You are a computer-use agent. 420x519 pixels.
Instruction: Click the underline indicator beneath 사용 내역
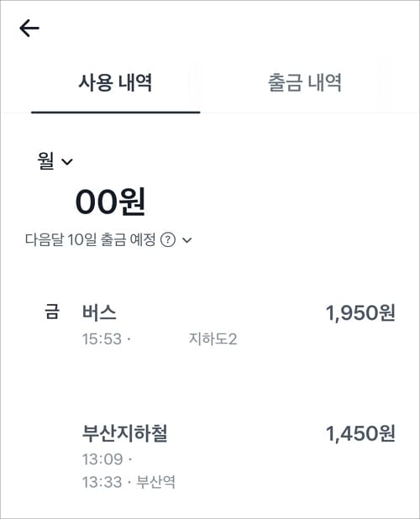point(116,113)
